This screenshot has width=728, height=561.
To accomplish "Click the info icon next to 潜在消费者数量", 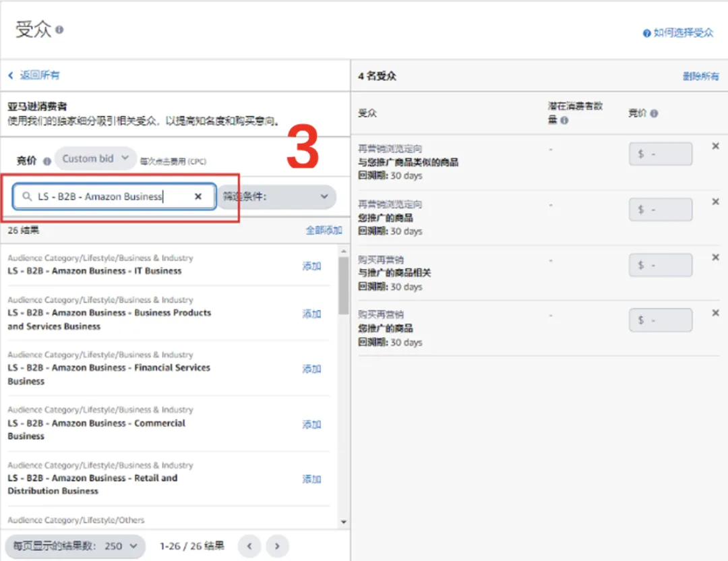I will click(564, 120).
